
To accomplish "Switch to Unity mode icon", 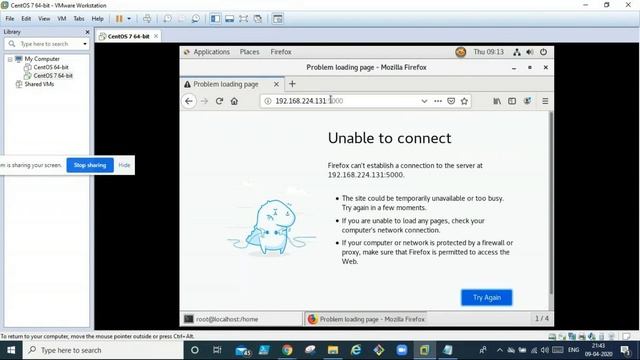I will pyautogui.click(x=258, y=19).
